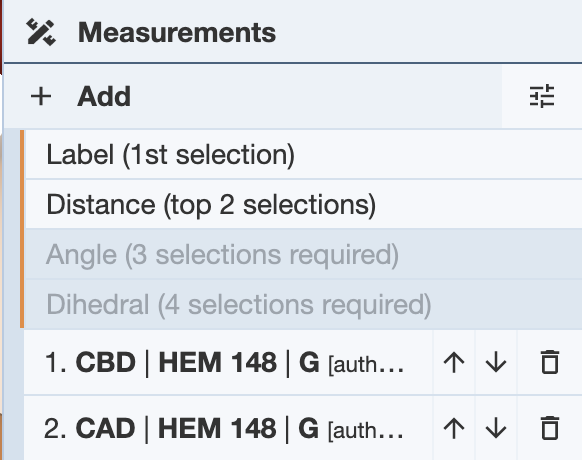The height and width of the screenshot is (460, 582).
Task: Select Angle (3 selections required) entry
Action: pos(304,254)
